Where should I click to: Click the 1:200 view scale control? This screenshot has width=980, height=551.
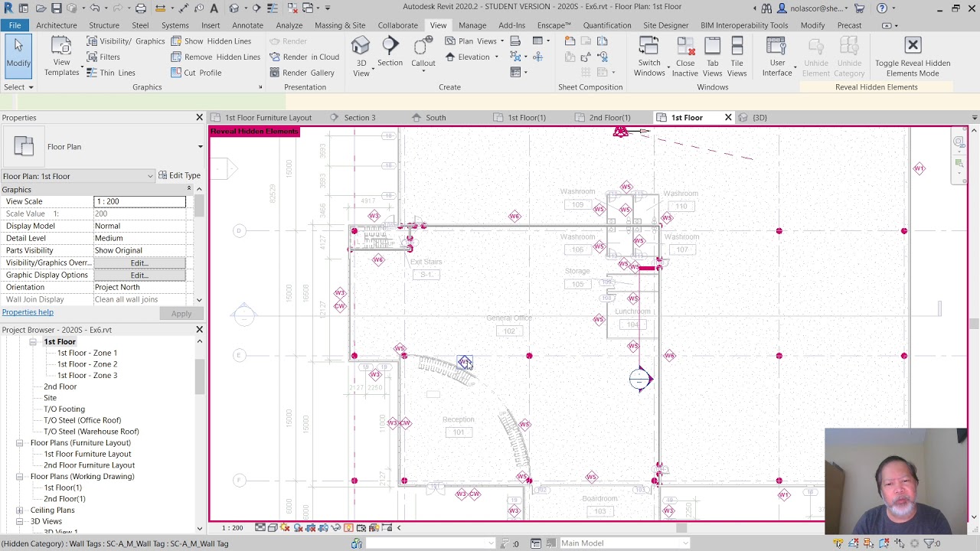coord(233,528)
